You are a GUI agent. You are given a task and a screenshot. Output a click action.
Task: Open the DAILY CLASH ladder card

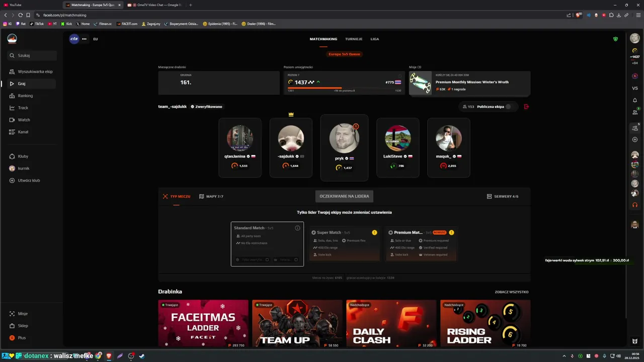pyautogui.click(x=391, y=324)
